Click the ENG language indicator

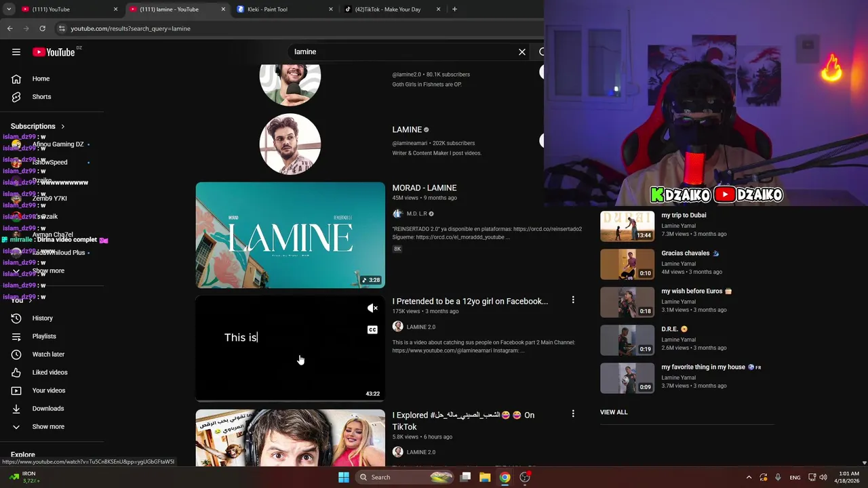[x=795, y=477]
